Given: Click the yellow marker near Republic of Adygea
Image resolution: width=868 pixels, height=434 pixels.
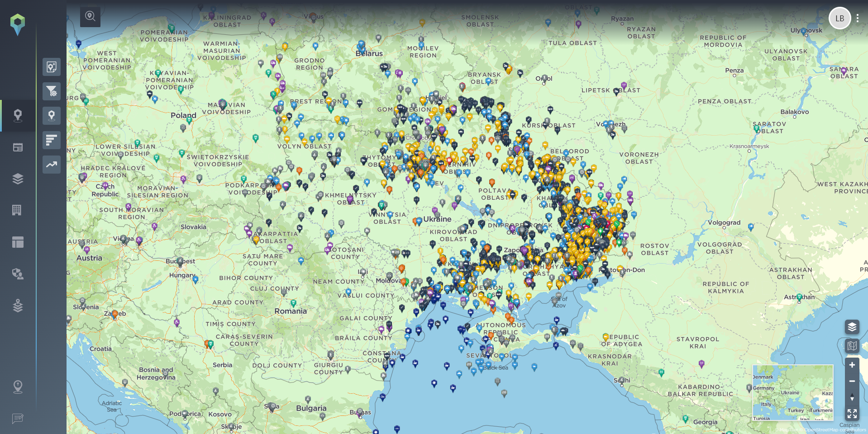Looking at the screenshot, I should [606, 337].
